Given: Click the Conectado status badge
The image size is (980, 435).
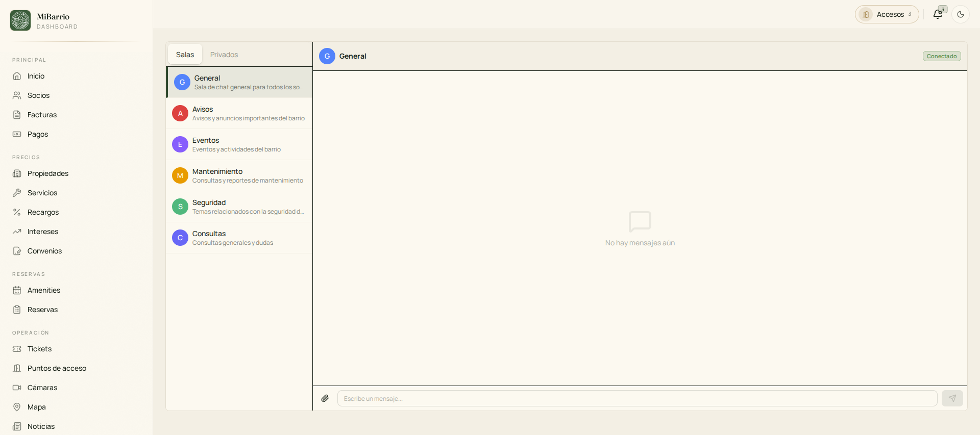Looking at the screenshot, I should coord(941,56).
